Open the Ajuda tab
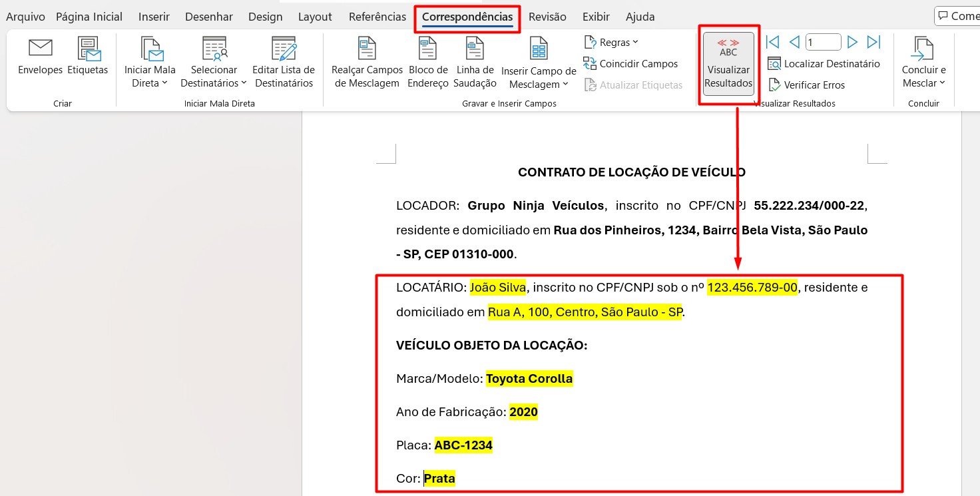The height and width of the screenshot is (496, 980). pos(640,17)
